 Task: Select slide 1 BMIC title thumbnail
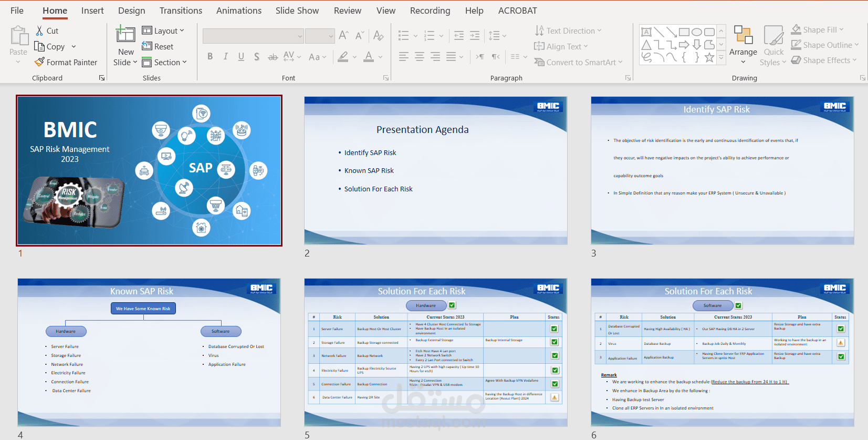pos(149,170)
